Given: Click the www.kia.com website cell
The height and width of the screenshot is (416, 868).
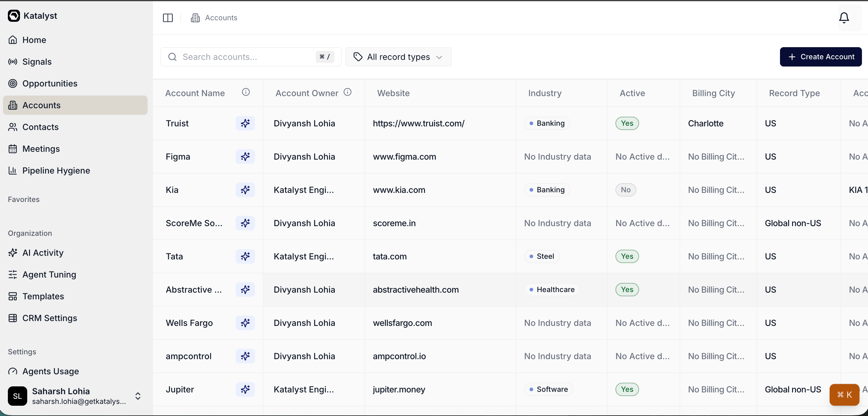Looking at the screenshot, I should 399,190.
